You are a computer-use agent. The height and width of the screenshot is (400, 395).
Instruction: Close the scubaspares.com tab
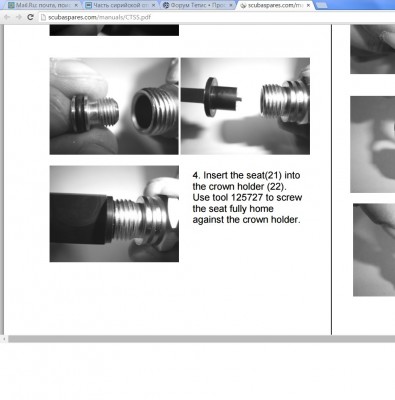[308, 5]
